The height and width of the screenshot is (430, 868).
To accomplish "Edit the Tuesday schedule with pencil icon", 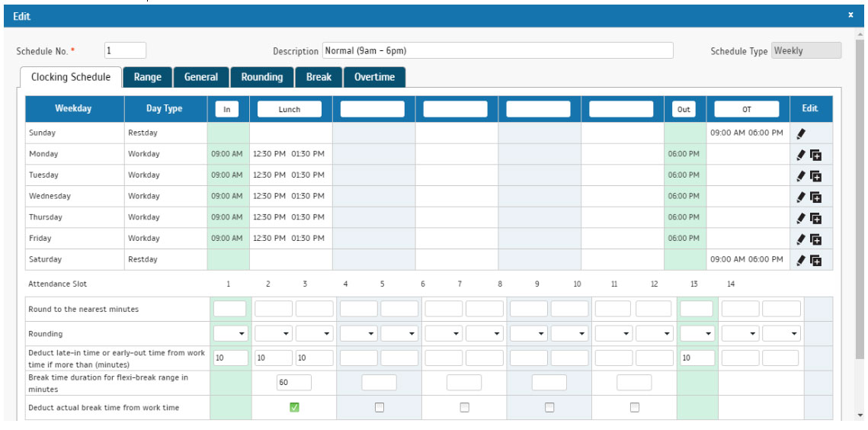I will [x=800, y=176].
